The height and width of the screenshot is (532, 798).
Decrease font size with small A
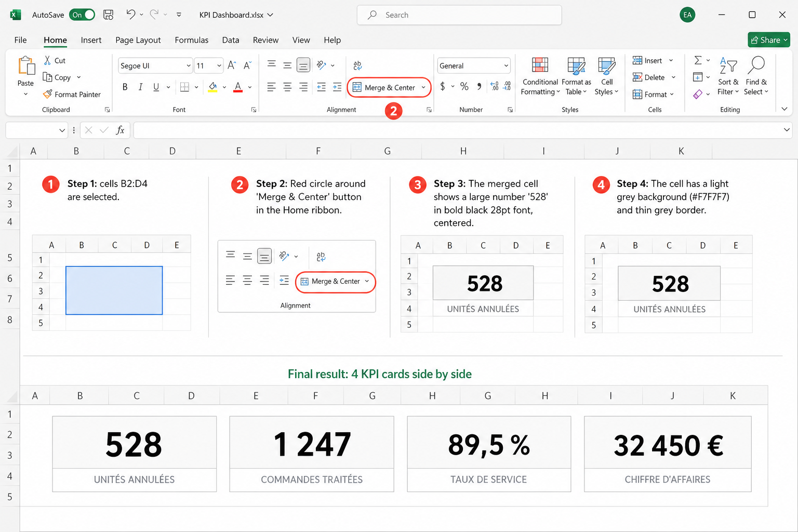(247, 65)
